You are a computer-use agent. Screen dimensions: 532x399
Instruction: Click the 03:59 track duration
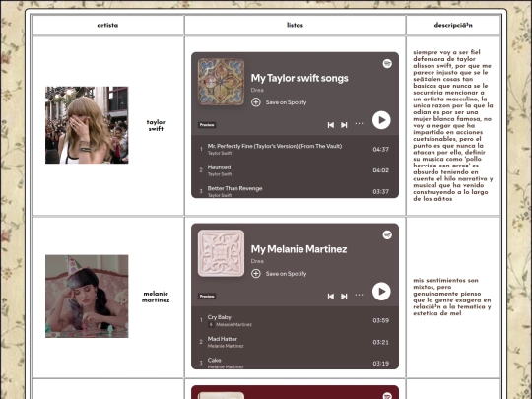tap(381, 320)
